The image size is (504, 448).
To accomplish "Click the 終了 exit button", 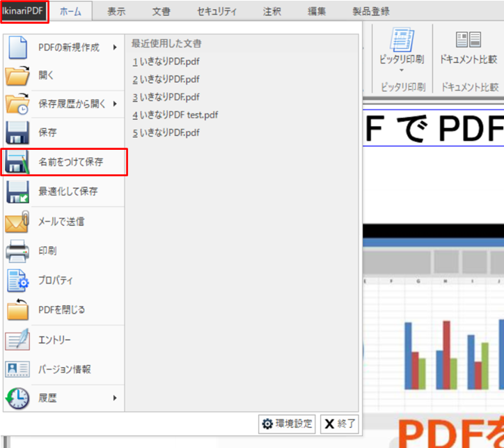I will tap(340, 424).
